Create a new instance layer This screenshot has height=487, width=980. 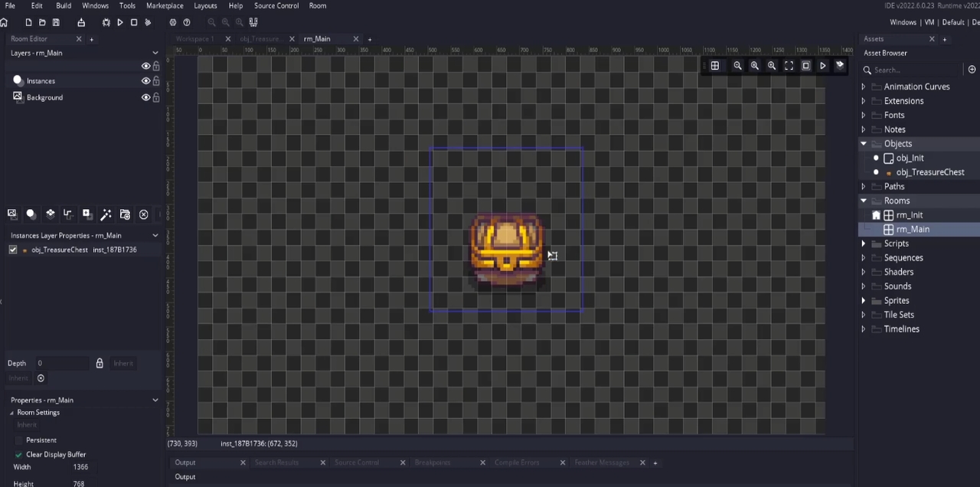pyautogui.click(x=31, y=214)
